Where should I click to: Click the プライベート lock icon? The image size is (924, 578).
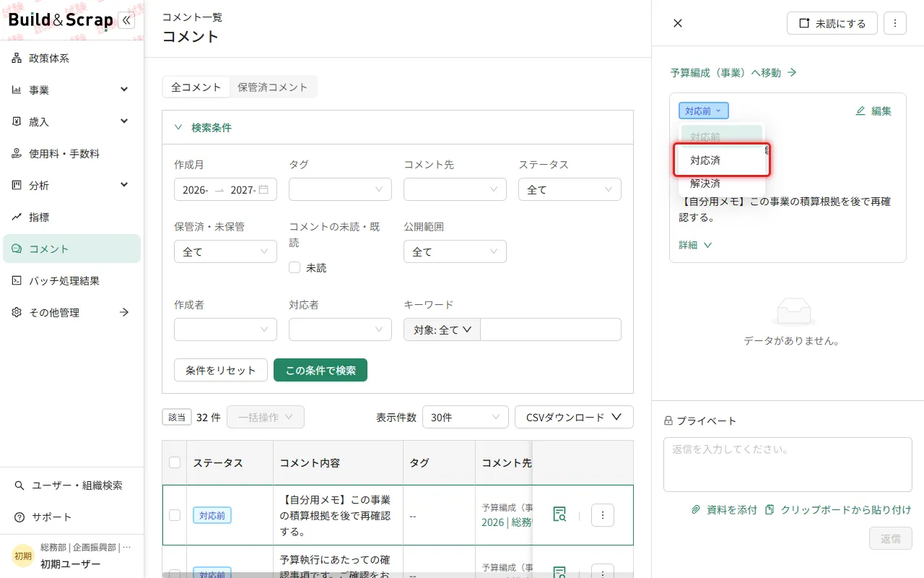[668, 420]
